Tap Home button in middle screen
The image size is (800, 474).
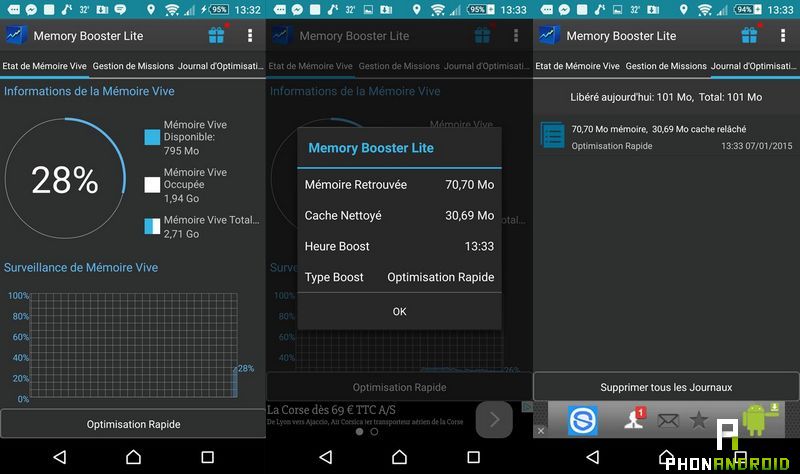tap(399, 457)
